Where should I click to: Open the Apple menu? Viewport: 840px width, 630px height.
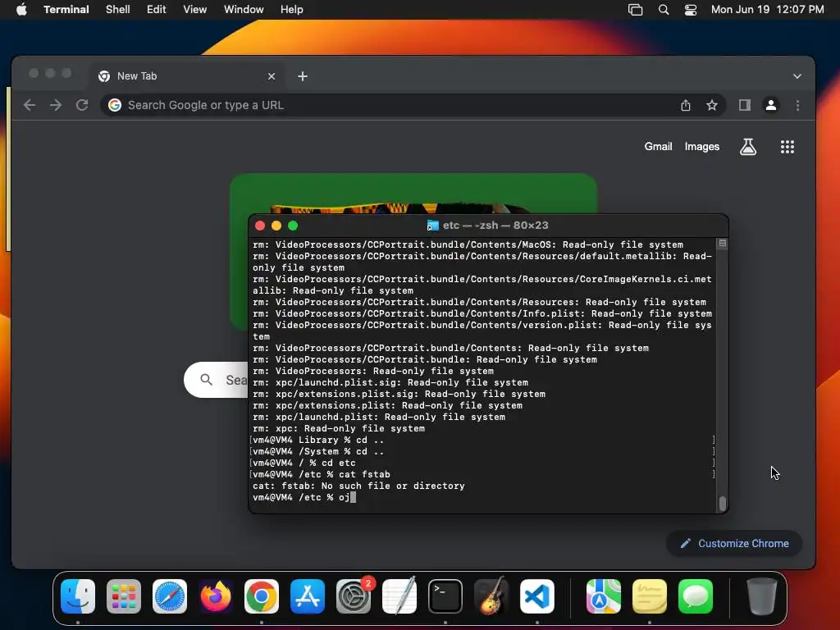click(x=21, y=10)
